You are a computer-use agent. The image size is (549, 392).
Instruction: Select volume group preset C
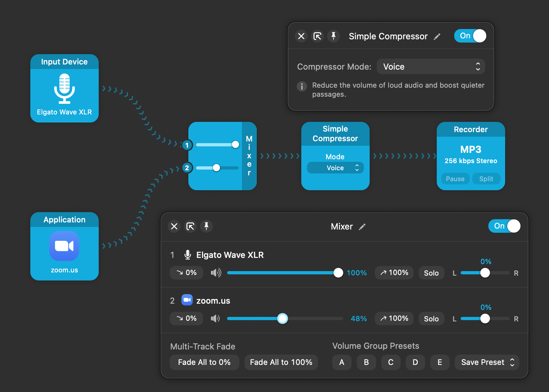tap(391, 362)
